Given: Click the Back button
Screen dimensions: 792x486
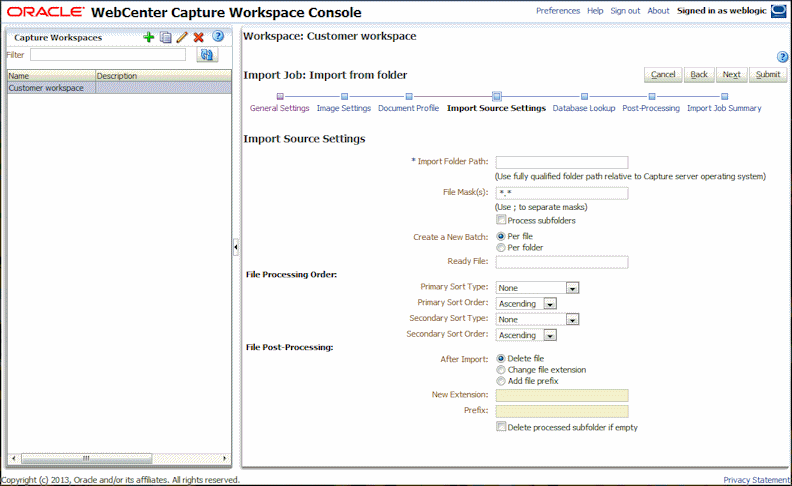Looking at the screenshot, I should (699, 75).
